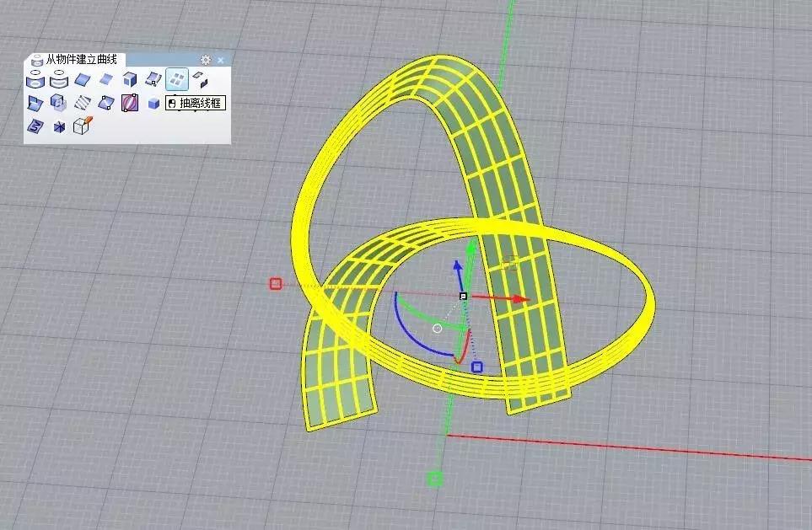Close the 从物件建立曲线 floating toolbar

tap(221, 60)
